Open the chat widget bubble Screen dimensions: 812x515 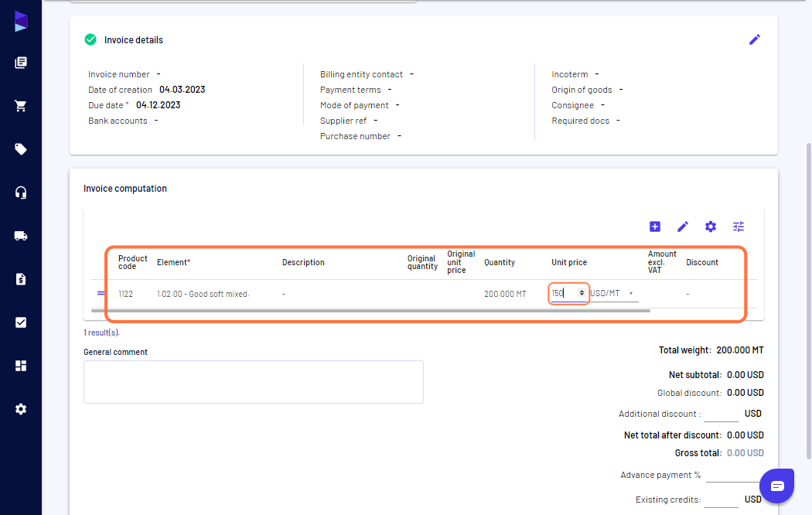click(776, 486)
